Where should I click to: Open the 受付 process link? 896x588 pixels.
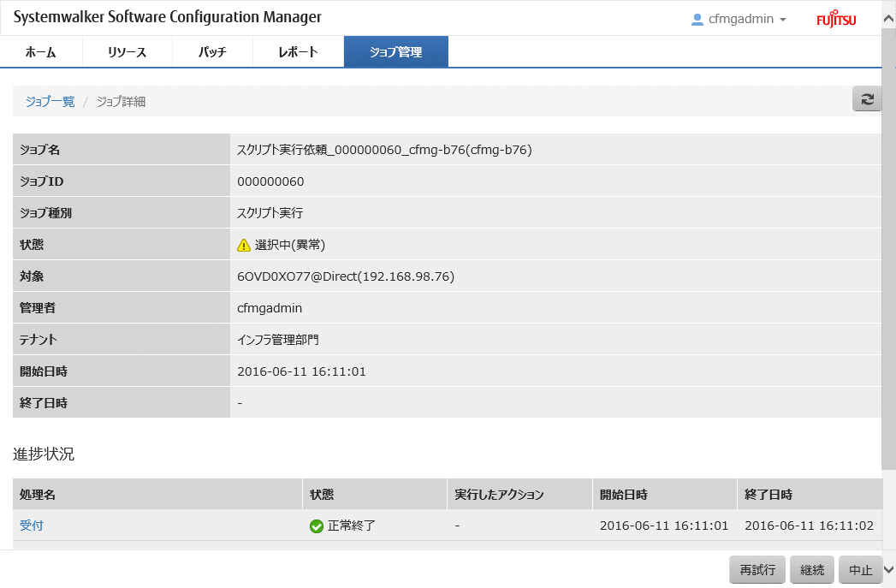point(32,526)
